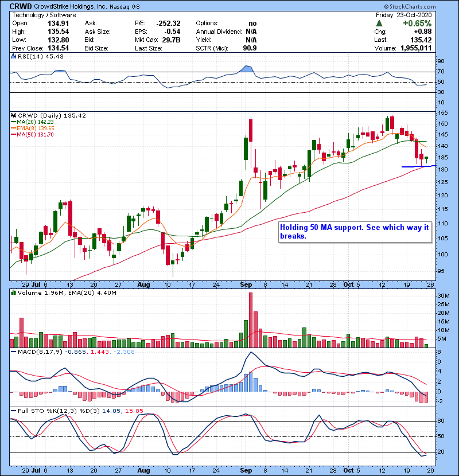The height and width of the screenshot is (476, 459).
Task: Click the RSI(14) 45.43 label
Action: [x=41, y=56]
